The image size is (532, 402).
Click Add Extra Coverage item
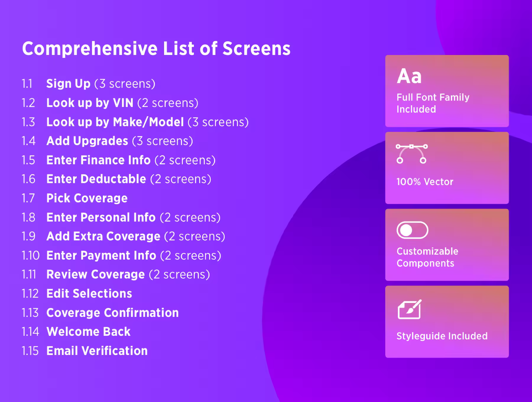(x=103, y=236)
